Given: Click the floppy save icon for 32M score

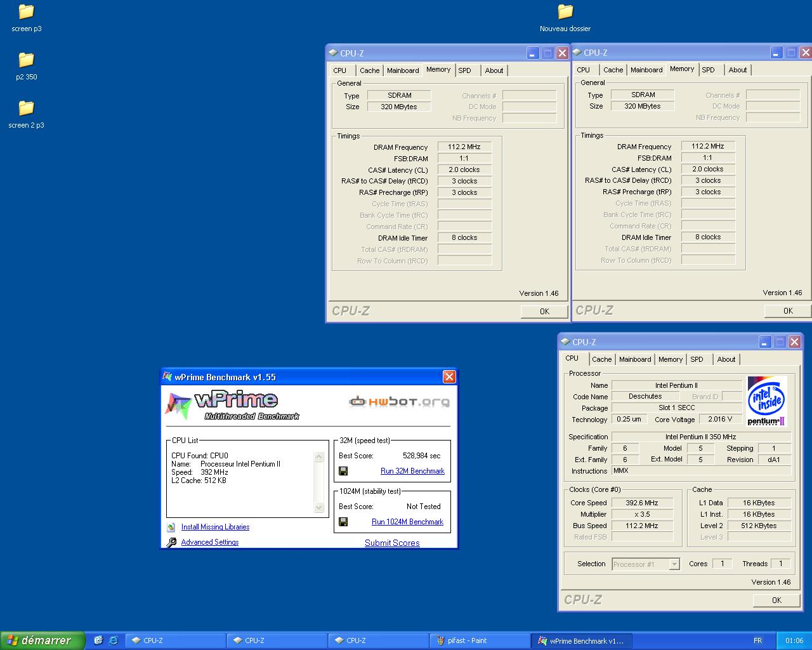Looking at the screenshot, I should 343,471.
